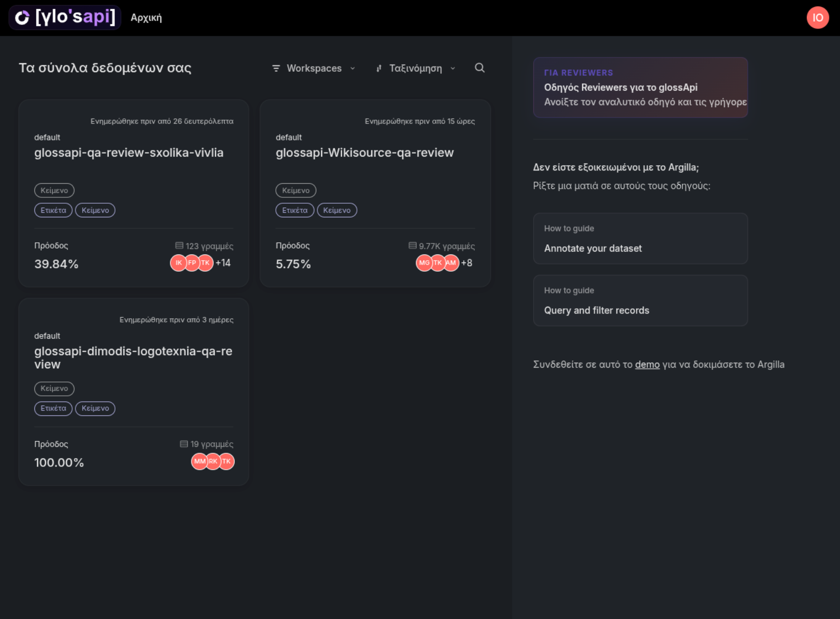The image size is (840, 619).
Task: Open the IO user avatar menu
Action: 817,17
